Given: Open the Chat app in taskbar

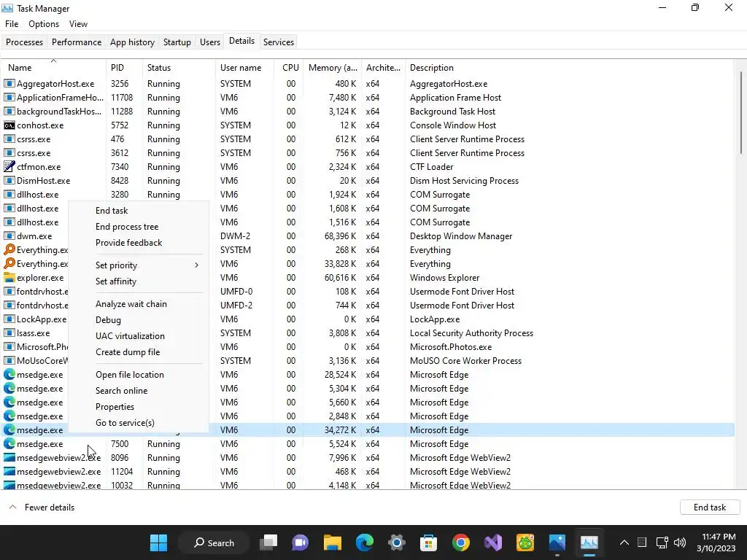Looking at the screenshot, I should pyautogui.click(x=300, y=542).
